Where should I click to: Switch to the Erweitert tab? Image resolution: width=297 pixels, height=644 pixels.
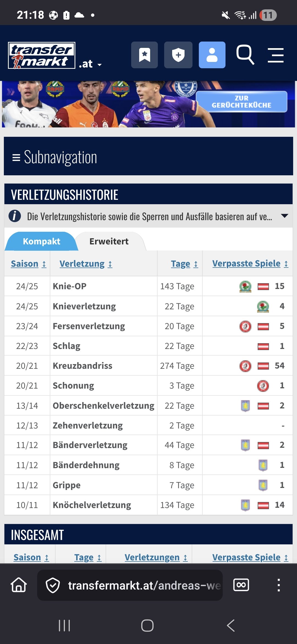pyautogui.click(x=109, y=241)
